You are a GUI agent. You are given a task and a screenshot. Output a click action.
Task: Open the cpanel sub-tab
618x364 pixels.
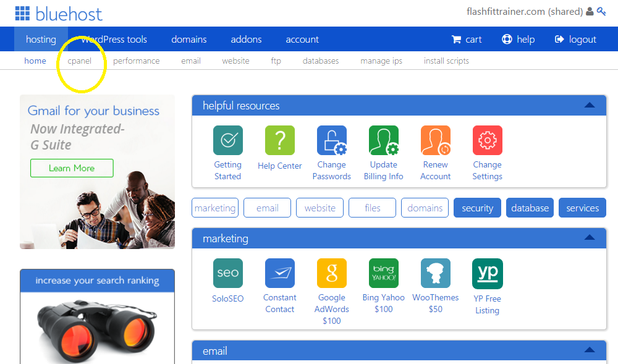pyautogui.click(x=79, y=61)
